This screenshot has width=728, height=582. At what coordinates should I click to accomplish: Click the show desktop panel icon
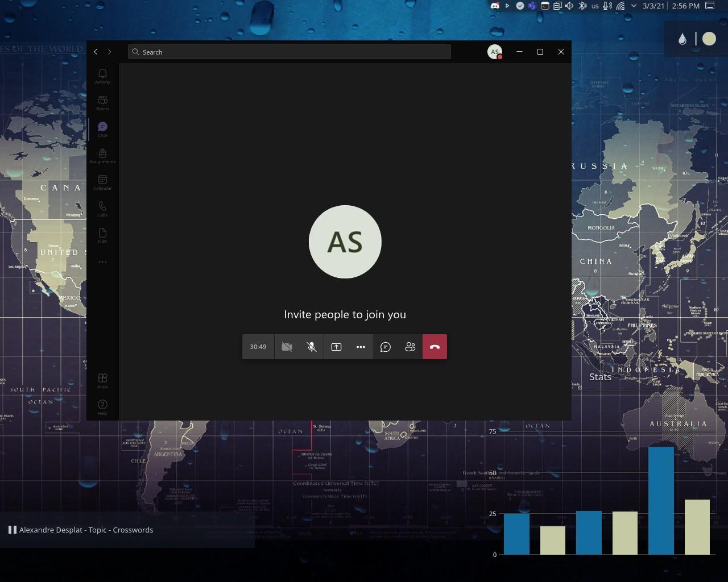[710, 6]
